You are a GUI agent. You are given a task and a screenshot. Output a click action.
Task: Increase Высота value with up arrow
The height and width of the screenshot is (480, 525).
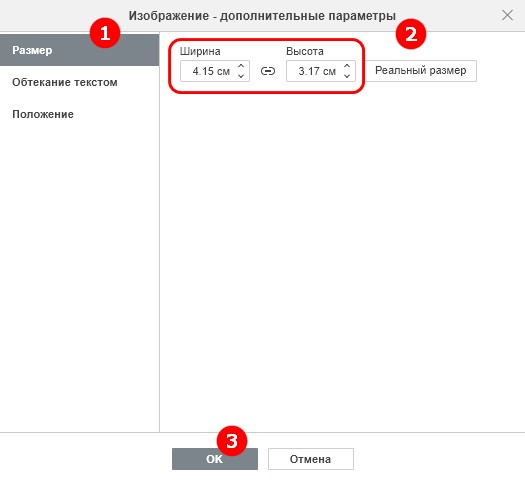tap(347, 66)
